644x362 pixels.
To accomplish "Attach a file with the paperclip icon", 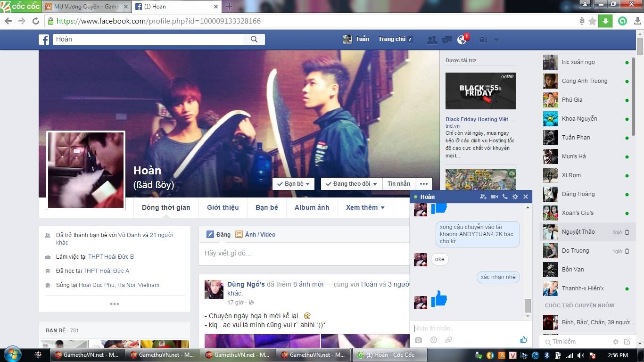I will pyautogui.click(x=448, y=340).
